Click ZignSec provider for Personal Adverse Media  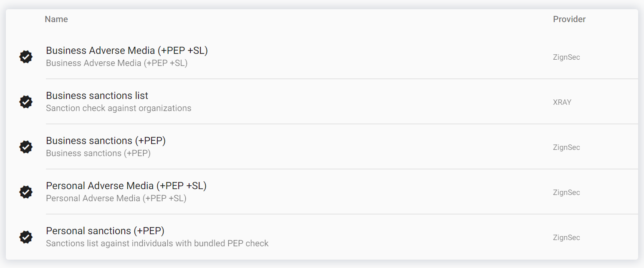point(566,192)
